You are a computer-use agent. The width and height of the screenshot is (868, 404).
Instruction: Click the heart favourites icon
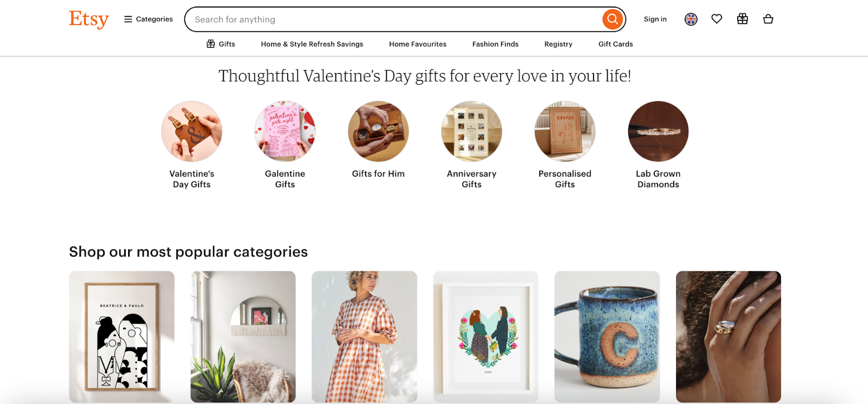pyautogui.click(x=716, y=18)
